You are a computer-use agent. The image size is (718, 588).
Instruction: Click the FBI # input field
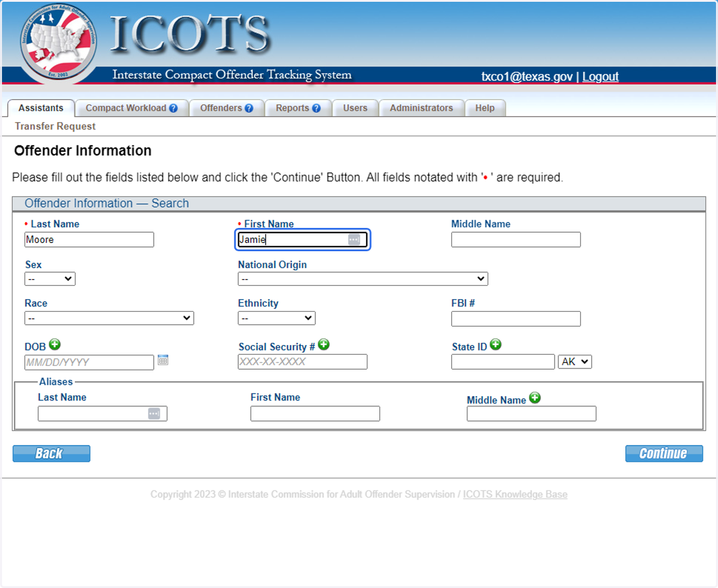tap(516, 319)
